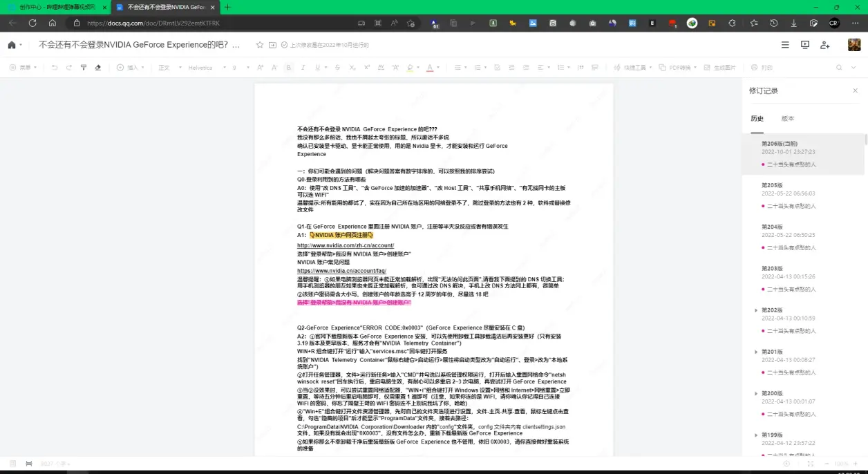Open the numbered list dropdown
This screenshot has height=474, width=868.
coord(480,68)
